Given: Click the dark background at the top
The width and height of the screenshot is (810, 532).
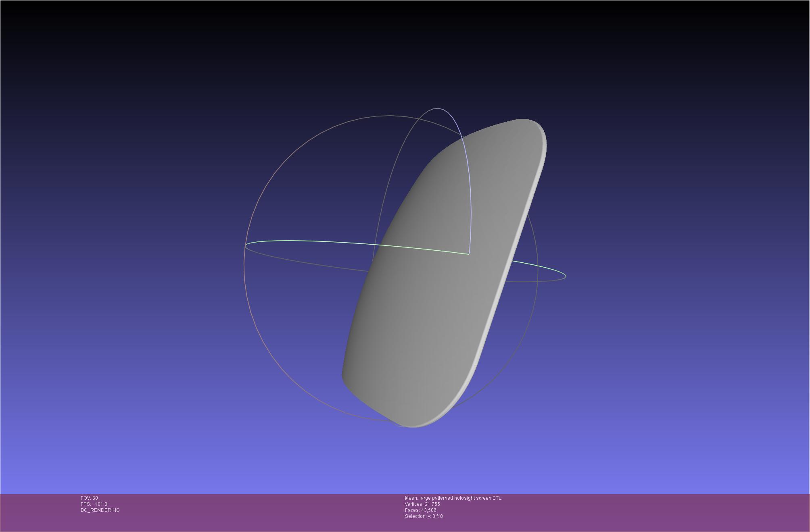Looking at the screenshot, I should 403,32.
